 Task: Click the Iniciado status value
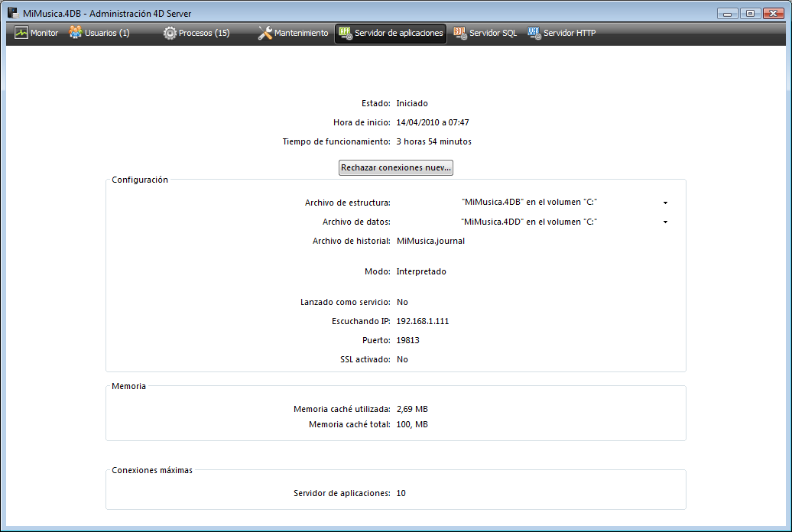411,103
